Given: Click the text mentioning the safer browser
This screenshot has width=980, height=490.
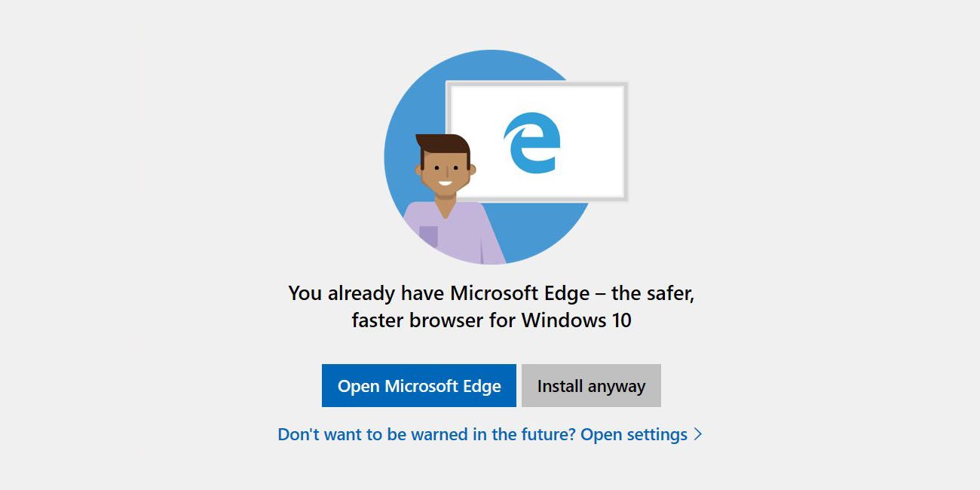Looking at the screenshot, I should coord(490,293).
